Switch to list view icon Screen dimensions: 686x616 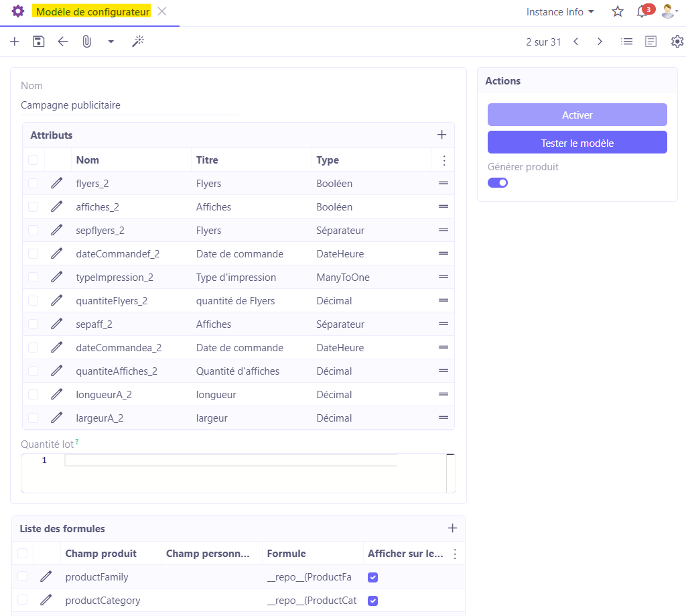[x=626, y=42]
